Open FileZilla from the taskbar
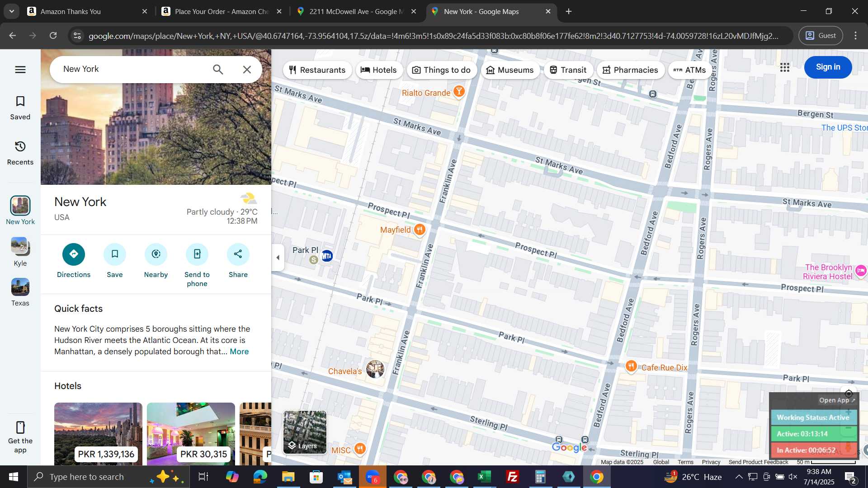 (x=513, y=477)
